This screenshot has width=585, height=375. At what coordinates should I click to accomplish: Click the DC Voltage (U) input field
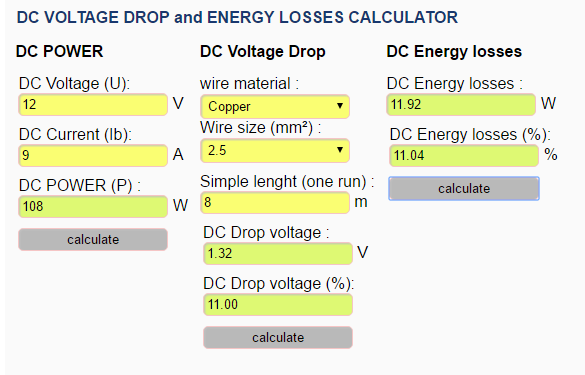(93, 104)
